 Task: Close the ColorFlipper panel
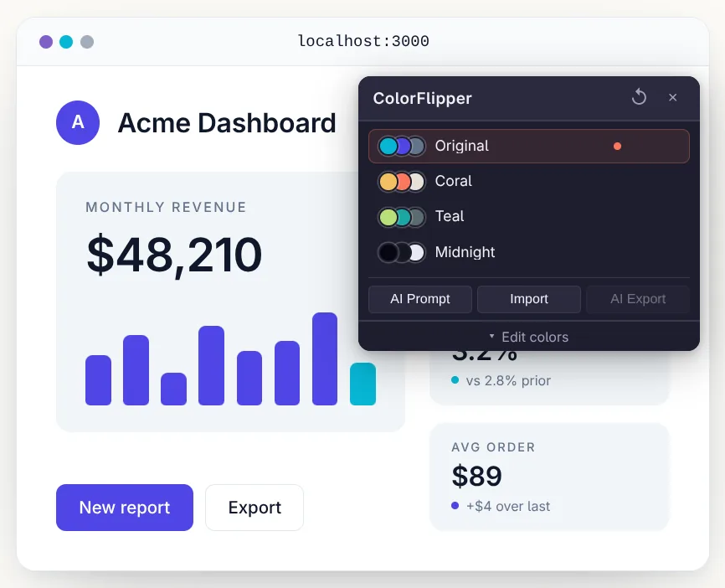click(x=673, y=98)
